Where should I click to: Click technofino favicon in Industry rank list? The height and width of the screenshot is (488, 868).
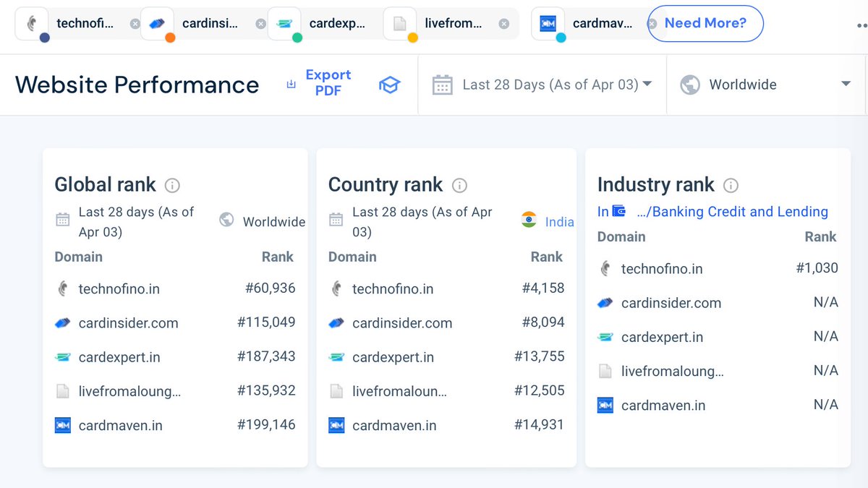click(x=605, y=269)
